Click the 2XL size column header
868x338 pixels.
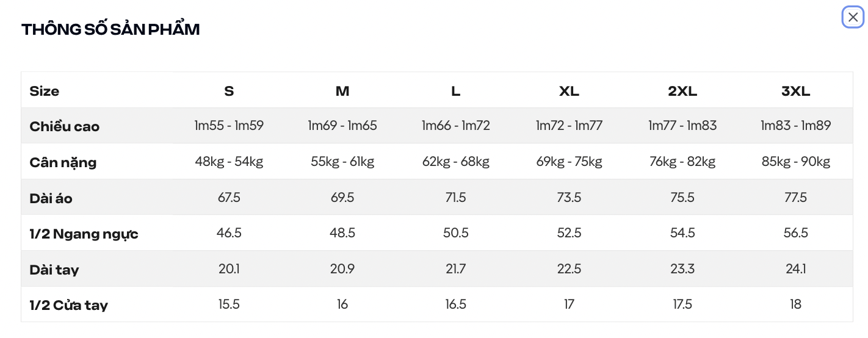click(682, 91)
